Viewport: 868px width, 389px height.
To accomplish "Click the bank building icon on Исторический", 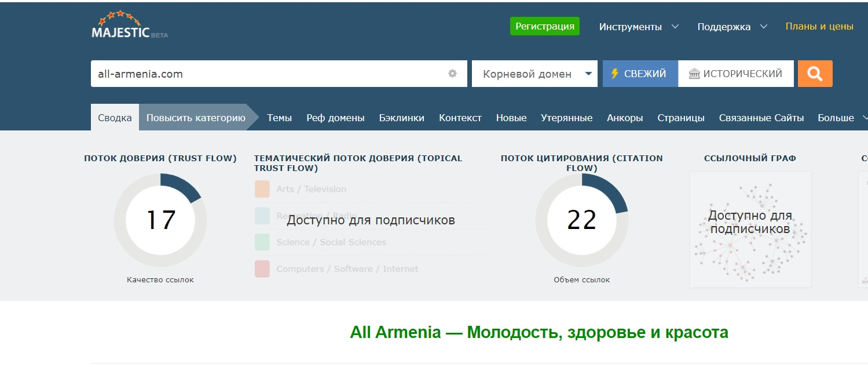I will pos(694,74).
